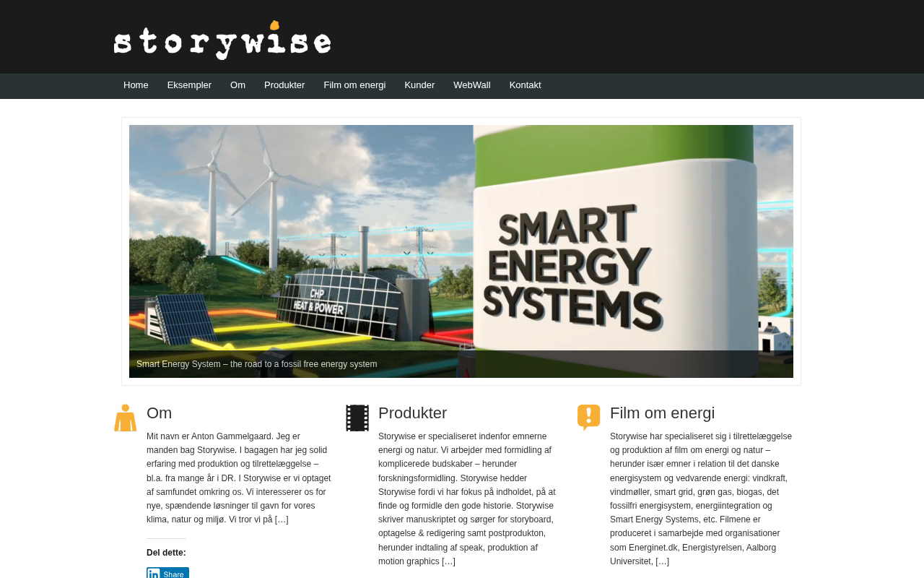Viewport: 924px width, 578px height.
Task: Click the Smart Energy System slide caption
Action: tap(257, 364)
